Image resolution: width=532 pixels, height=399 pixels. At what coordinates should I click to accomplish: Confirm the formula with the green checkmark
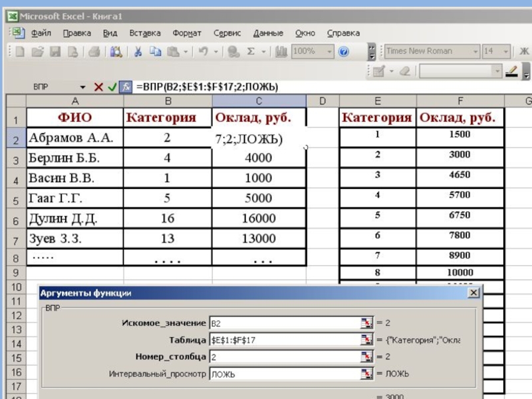click(x=112, y=87)
